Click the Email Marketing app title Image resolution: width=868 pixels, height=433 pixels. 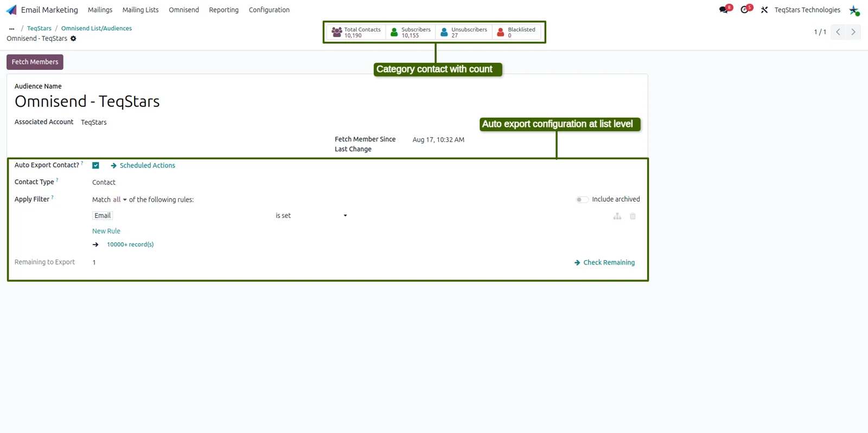(49, 10)
